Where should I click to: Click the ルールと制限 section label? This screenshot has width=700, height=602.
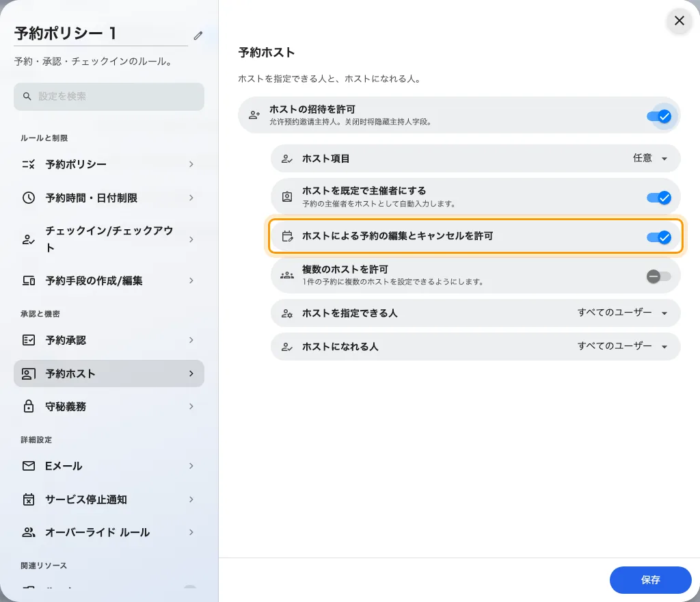[x=44, y=138]
